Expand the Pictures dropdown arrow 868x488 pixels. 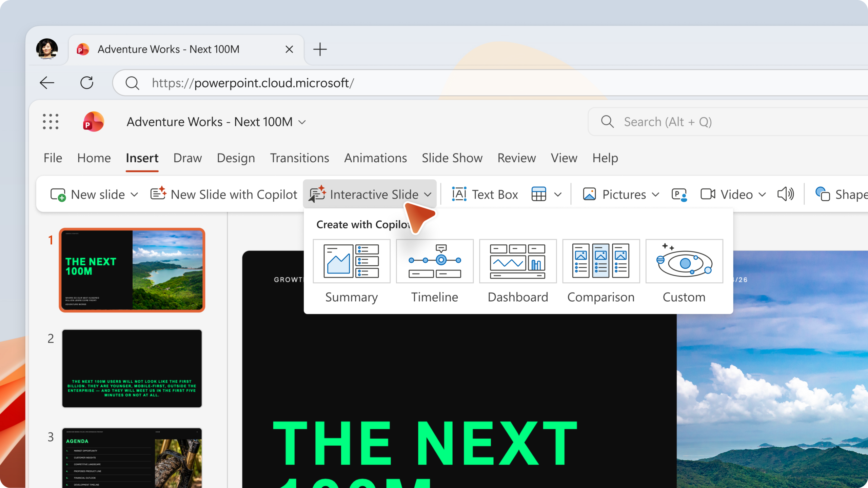(x=655, y=195)
